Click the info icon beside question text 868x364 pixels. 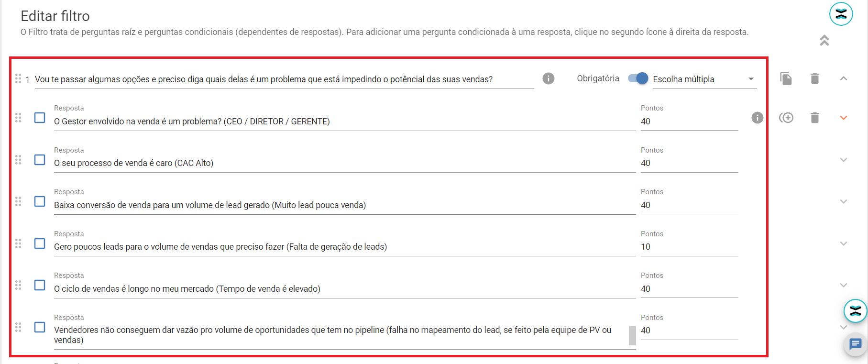coord(549,78)
